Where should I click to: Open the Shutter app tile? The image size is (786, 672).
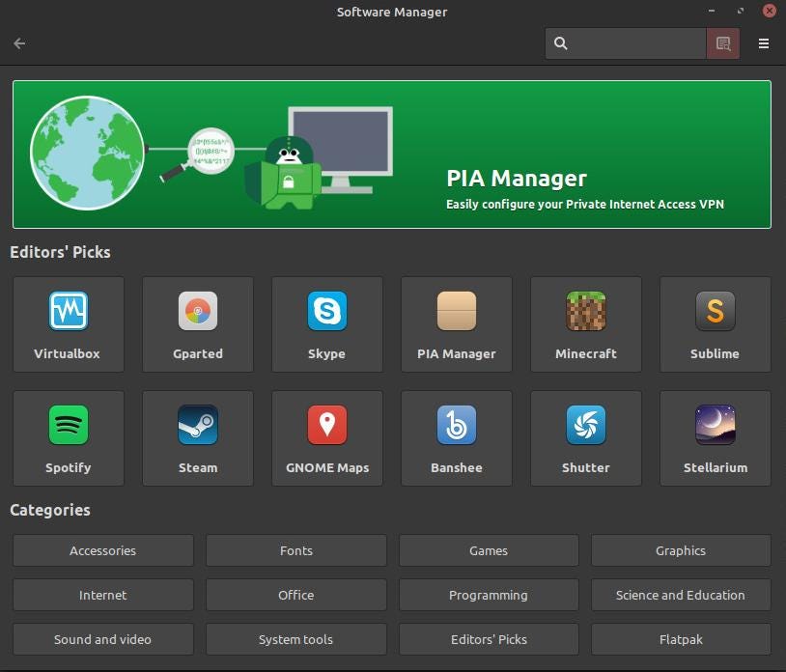pos(586,438)
